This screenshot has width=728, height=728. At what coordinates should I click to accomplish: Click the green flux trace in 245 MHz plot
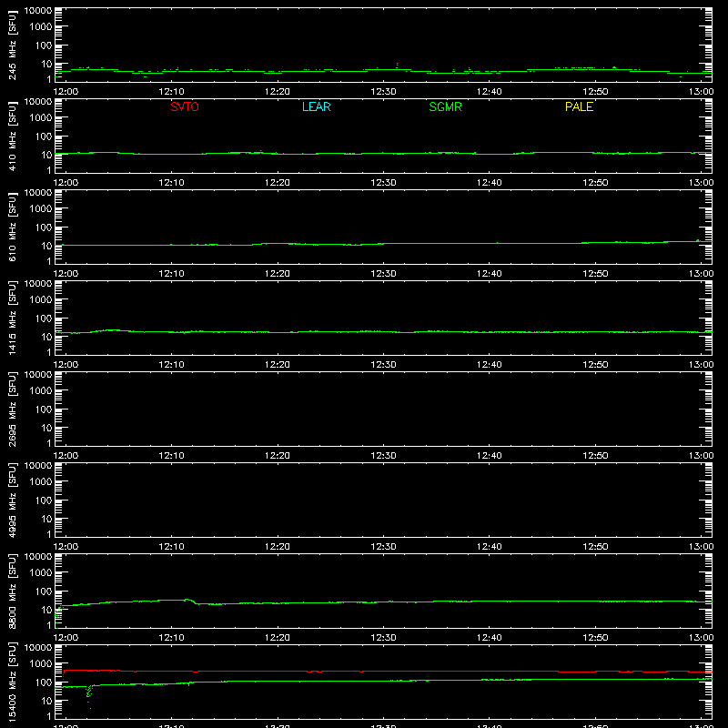coord(383,71)
